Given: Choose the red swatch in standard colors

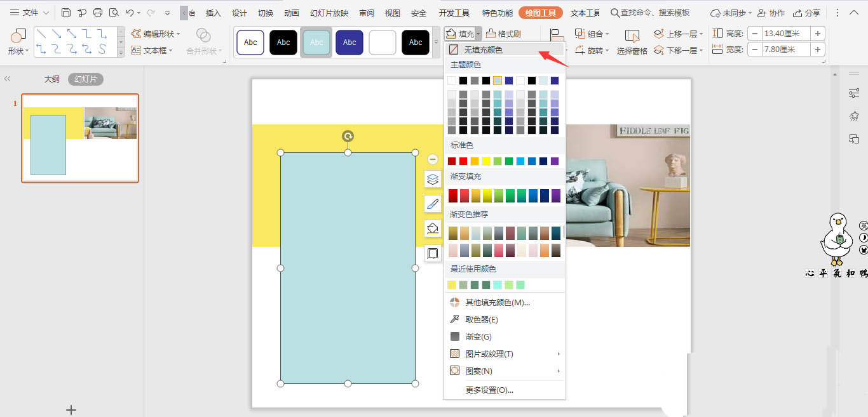Looking at the screenshot, I should (x=463, y=161).
